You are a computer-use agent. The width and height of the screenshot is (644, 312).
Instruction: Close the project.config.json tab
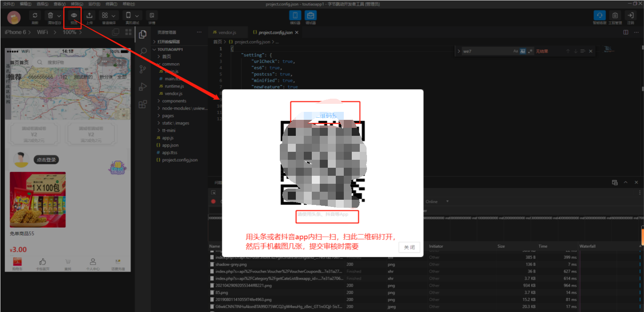297,32
